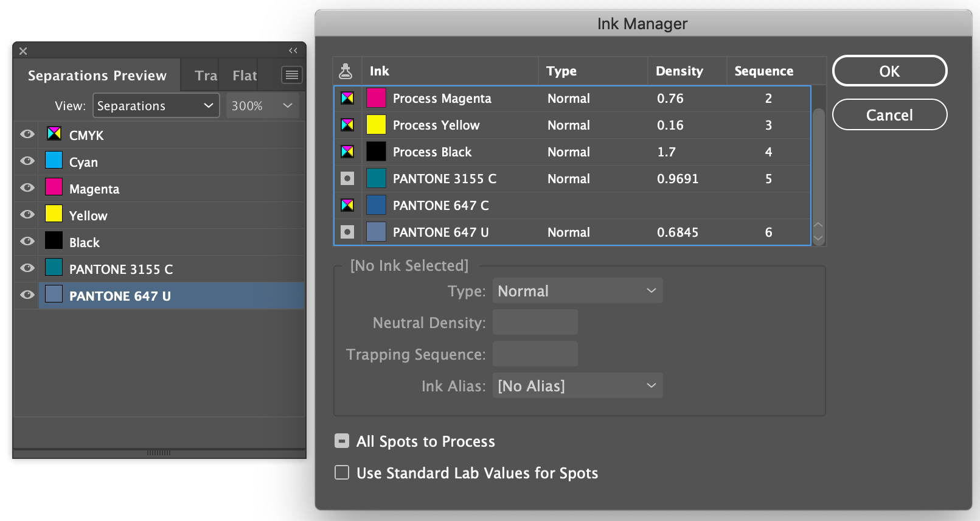This screenshot has height=521, width=980.
Task: Open the Ink Alias dropdown
Action: coord(577,386)
